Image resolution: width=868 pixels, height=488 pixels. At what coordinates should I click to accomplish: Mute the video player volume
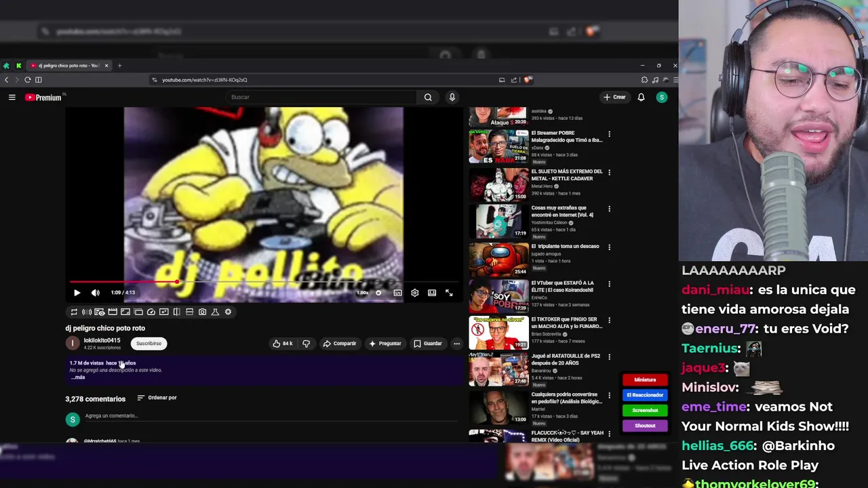95,293
